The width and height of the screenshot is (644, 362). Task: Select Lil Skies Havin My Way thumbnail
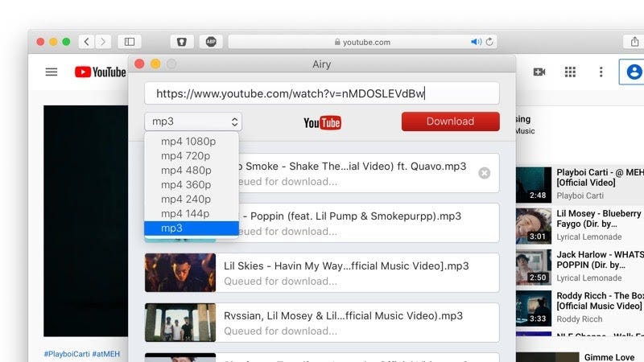pos(180,273)
